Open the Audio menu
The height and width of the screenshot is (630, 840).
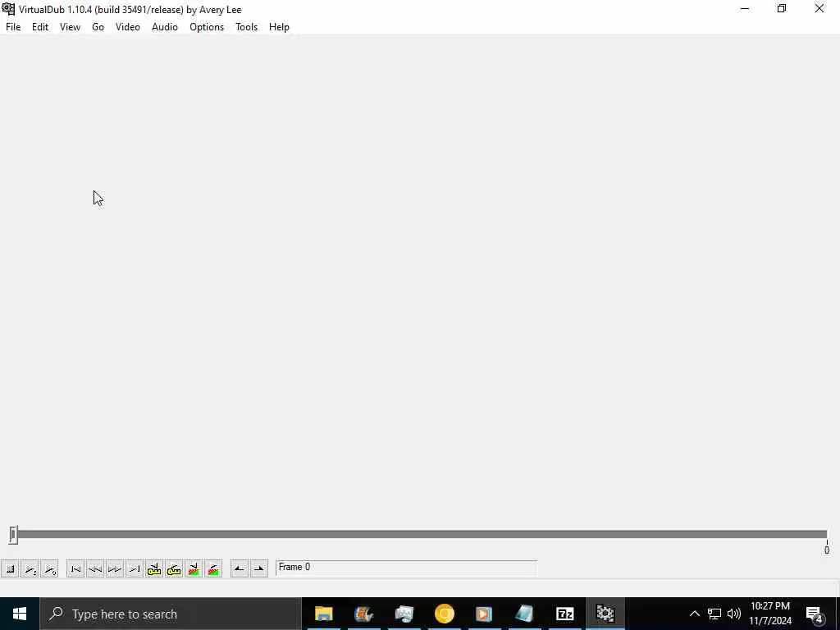click(x=165, y=27)
